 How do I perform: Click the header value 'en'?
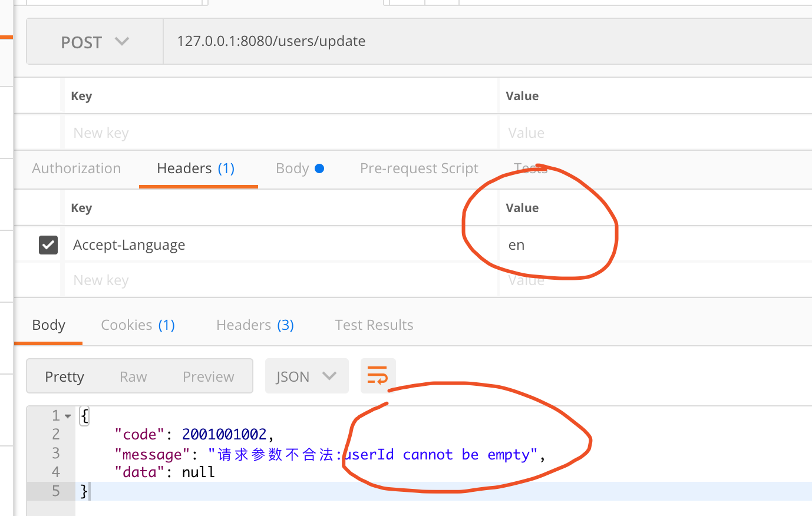pyautogui.click(x=516, y=245)
